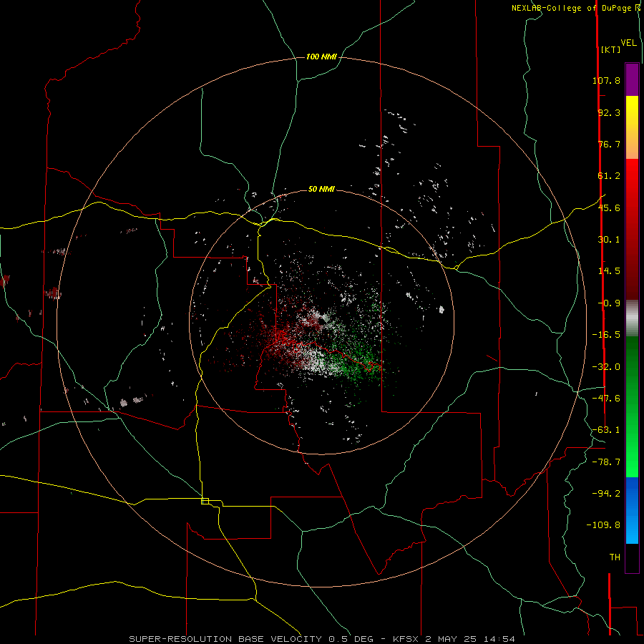This screenshot has height=644, width=644.
Task: Click the 45.6 legend value
Action: (x=609, y=208)
